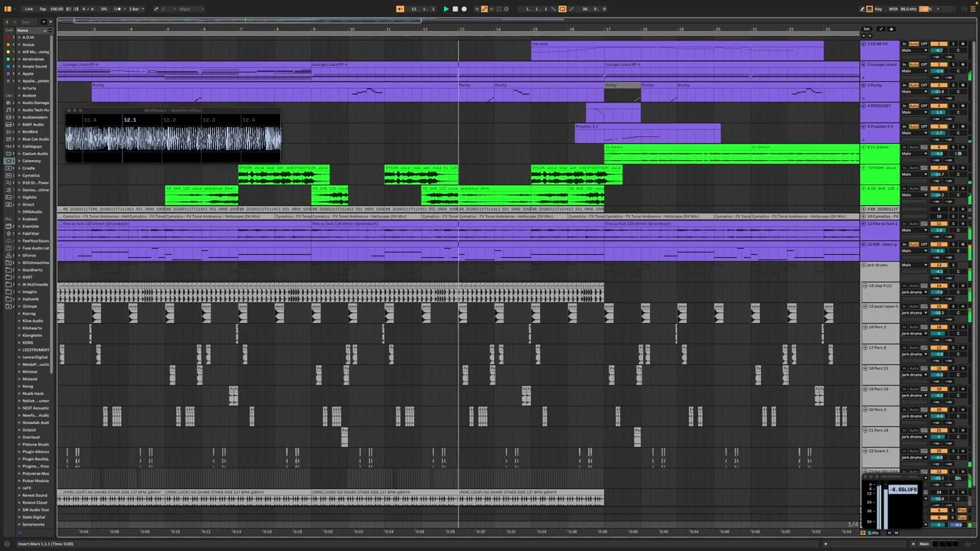Deactivate track 1 CS-80 V4 activator

tap(939, 44)
